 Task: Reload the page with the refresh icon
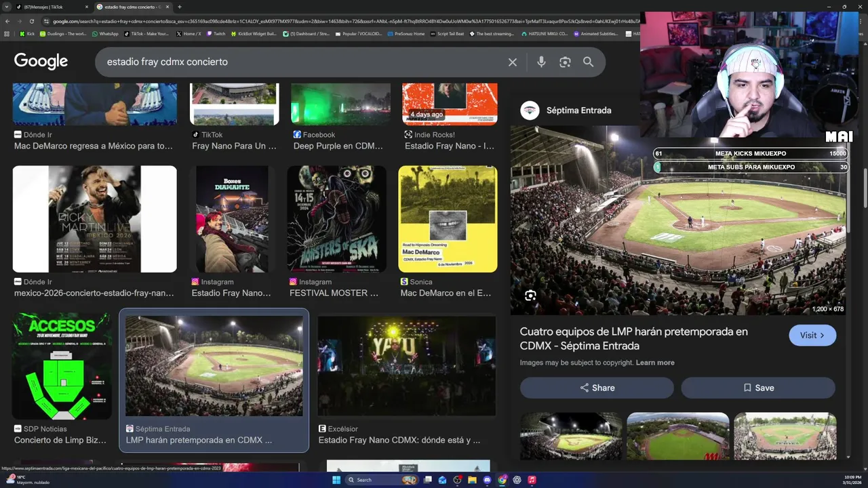click(x=31, y=21)
